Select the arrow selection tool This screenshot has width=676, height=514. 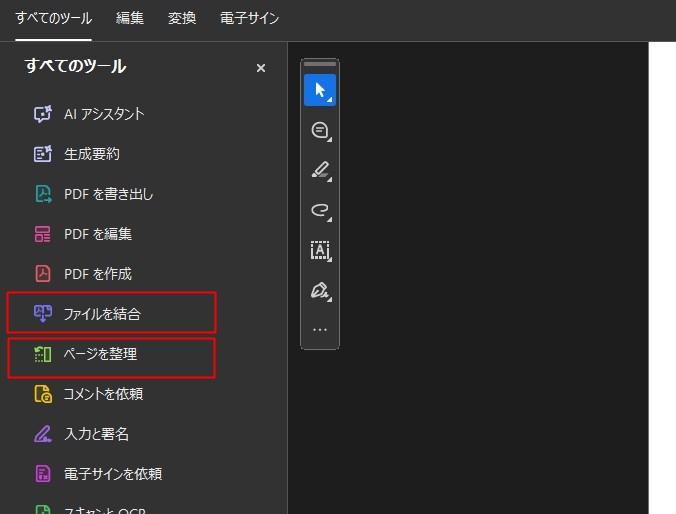point(320,90)
